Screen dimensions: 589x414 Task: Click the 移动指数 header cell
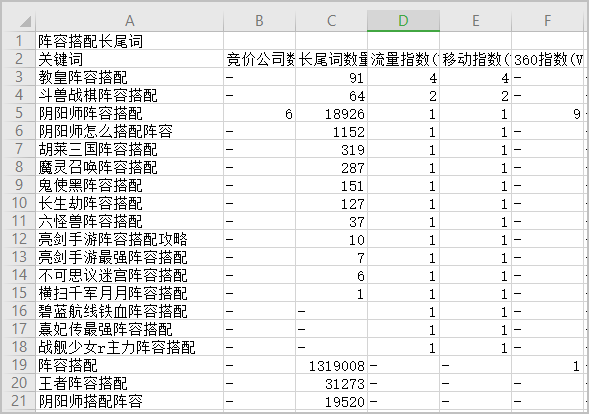[476, 59]
